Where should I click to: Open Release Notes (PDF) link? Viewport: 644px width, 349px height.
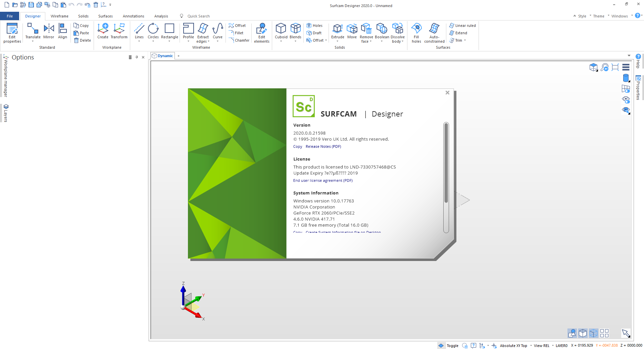(x=323, y=146)
